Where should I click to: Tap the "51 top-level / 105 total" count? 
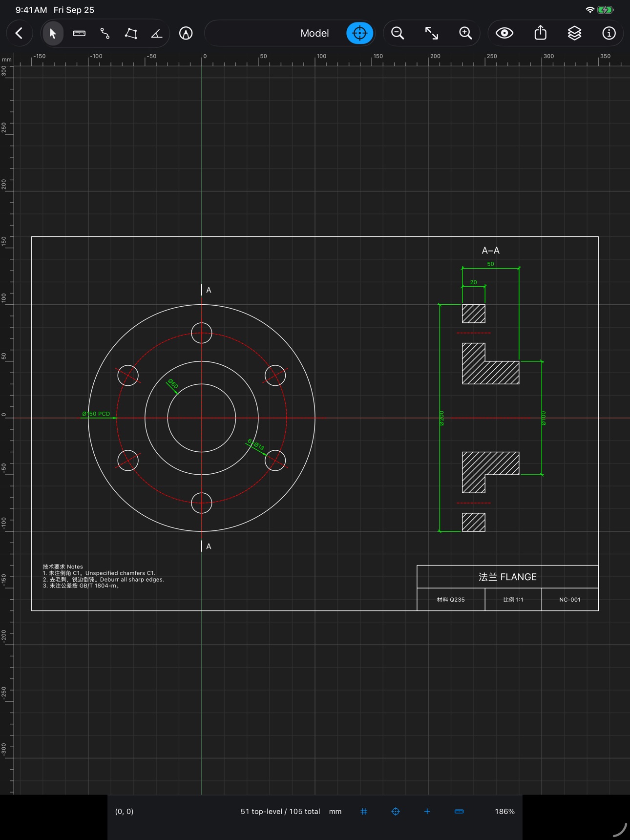280,811
